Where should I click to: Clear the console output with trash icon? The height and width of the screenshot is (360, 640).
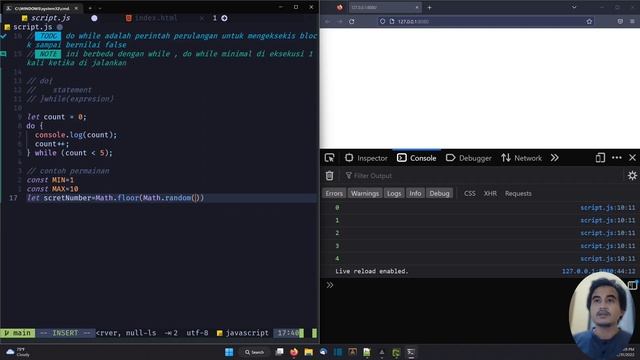coord(329,176)
